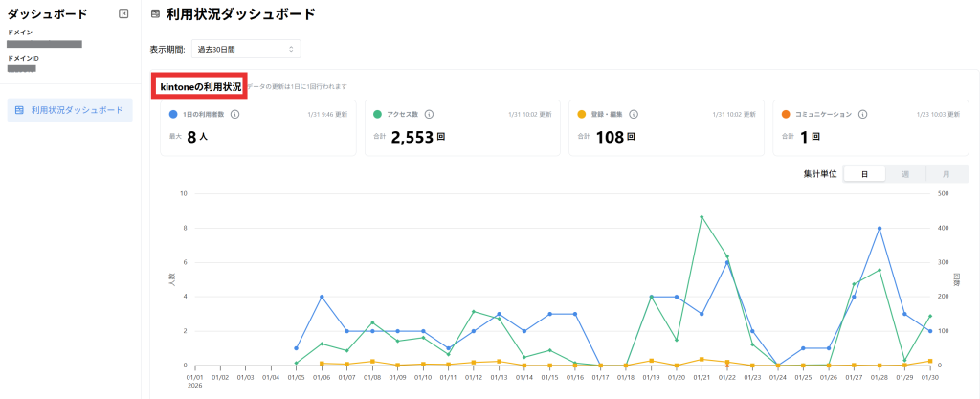Click the blue 1日の利用者数 legend dot
This screenshot has height=399, width=980.
[172, 114]
